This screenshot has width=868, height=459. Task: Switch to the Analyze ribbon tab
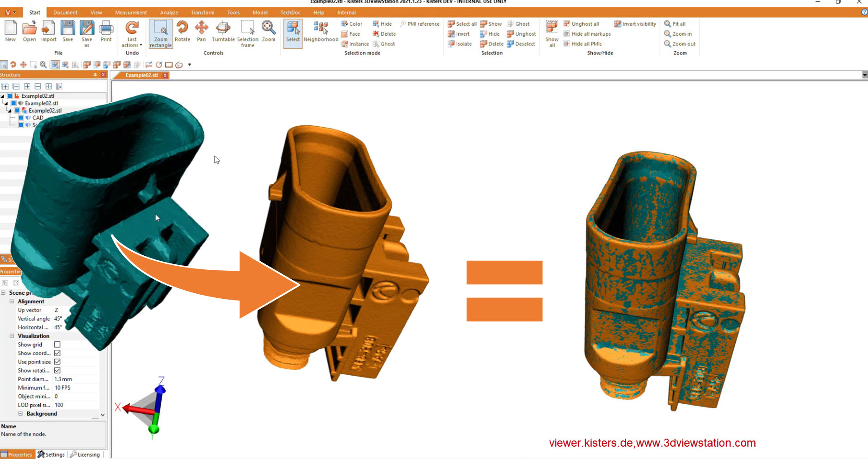point(169,13)
